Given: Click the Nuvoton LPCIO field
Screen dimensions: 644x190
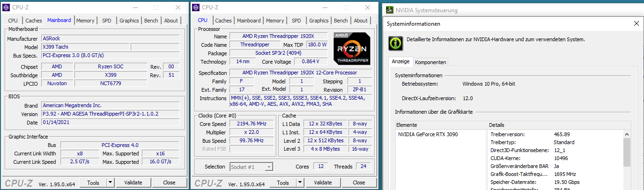Looking at the screenshot, I should [57, 83].
